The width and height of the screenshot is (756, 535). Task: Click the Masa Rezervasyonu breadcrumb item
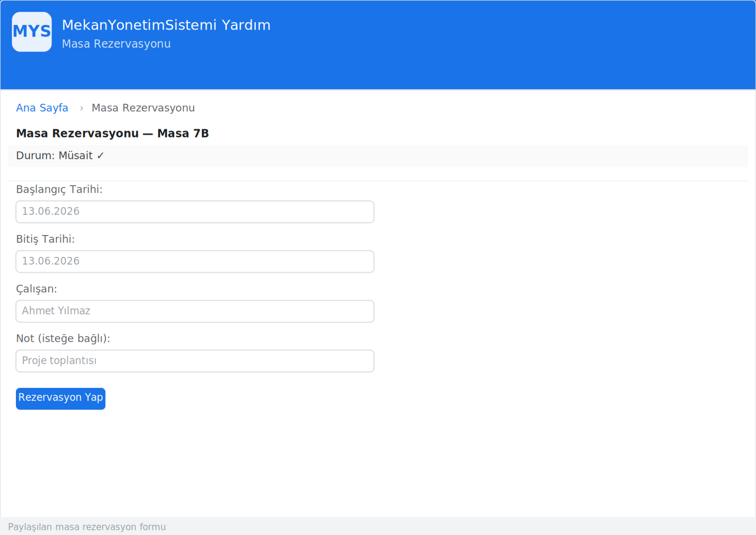click(x=143, y=108)
